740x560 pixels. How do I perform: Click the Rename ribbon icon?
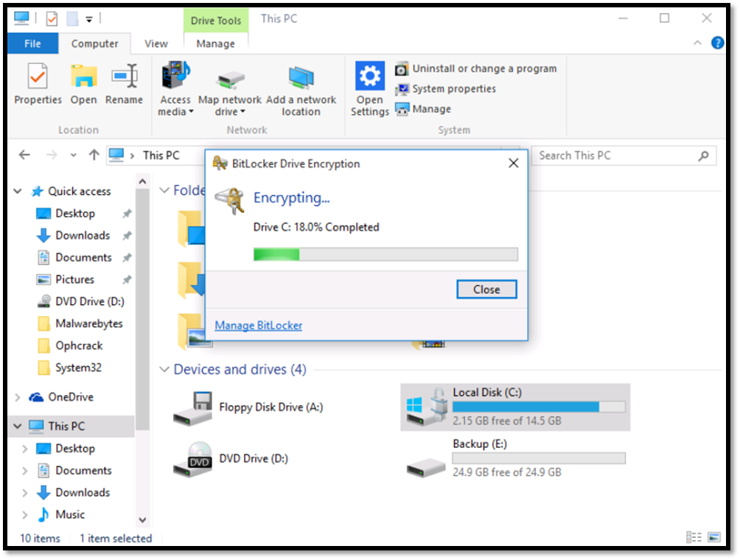124,77
